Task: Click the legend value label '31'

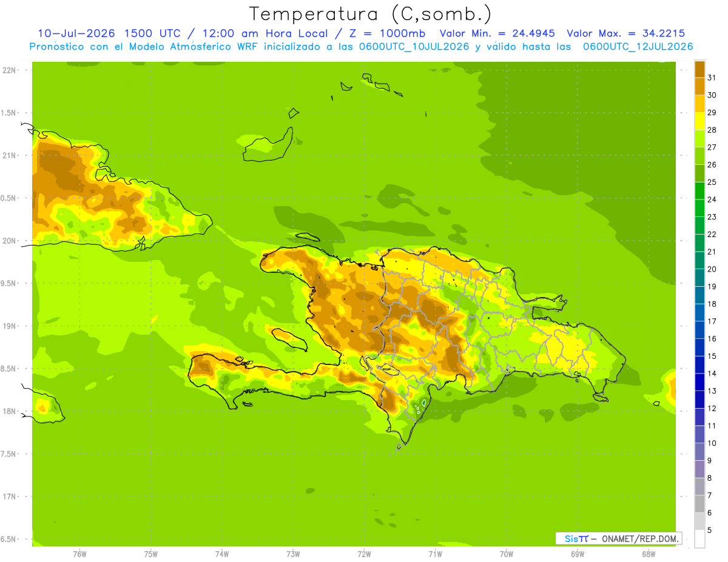Action: point(712,78)
